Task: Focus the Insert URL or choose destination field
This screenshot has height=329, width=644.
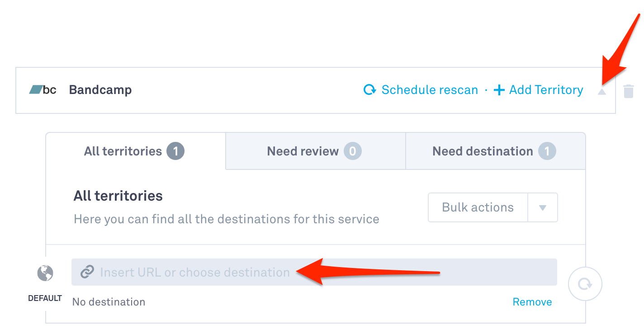Action: [x=314, y=272]
